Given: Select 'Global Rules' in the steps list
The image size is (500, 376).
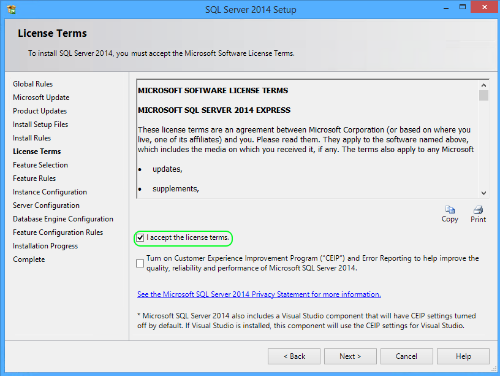Looking at the screenshot, I should click(x=33, y=84).
